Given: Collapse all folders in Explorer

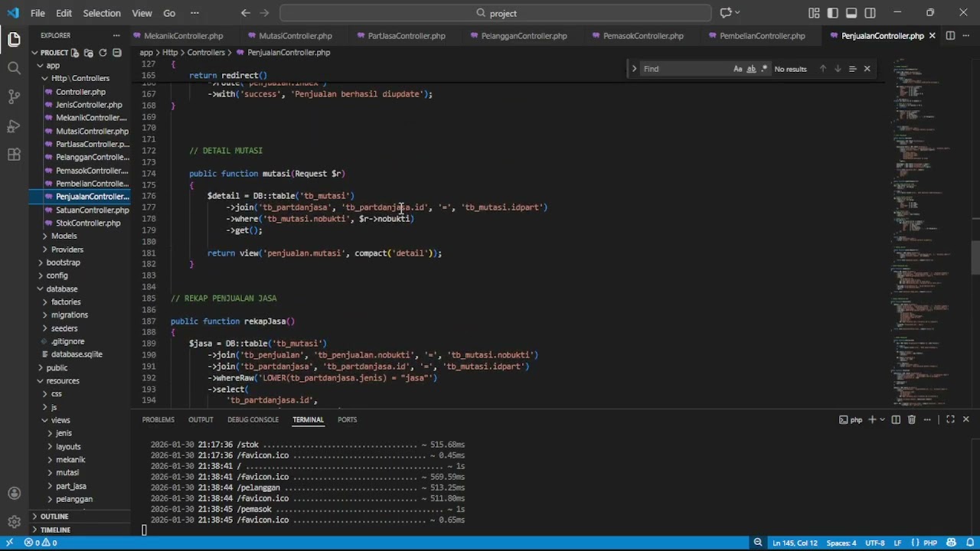Looking at the screenshot, I should click(116, 53).
